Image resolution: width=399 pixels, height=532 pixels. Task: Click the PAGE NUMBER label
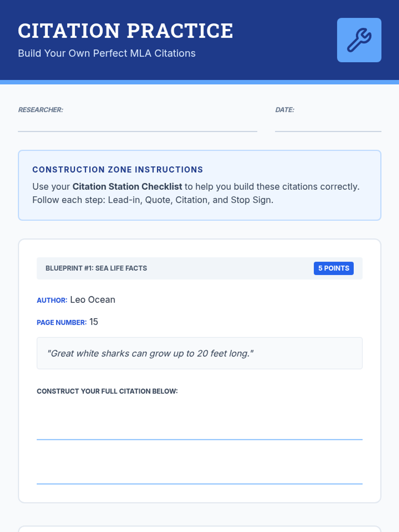pos(62,323)
